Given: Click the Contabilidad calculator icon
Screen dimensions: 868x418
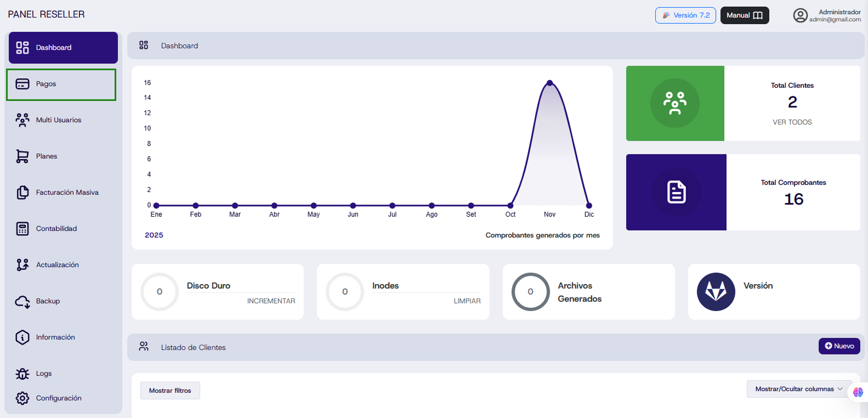Looking at the screenshot, I should (x=22, y=229).
